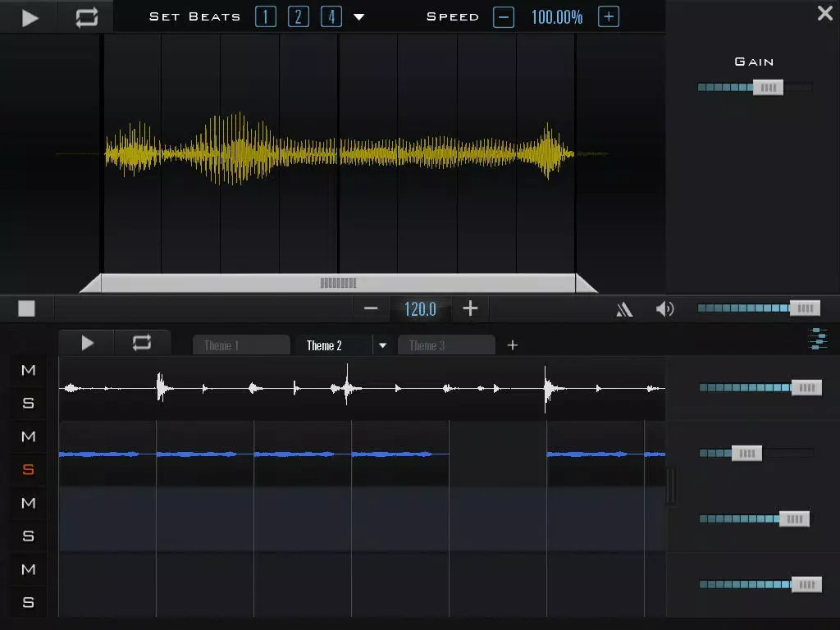Image resolution: width=840 pixels, height=630 pixels.
Task: Mute the first track
Action: click(29, 370)
